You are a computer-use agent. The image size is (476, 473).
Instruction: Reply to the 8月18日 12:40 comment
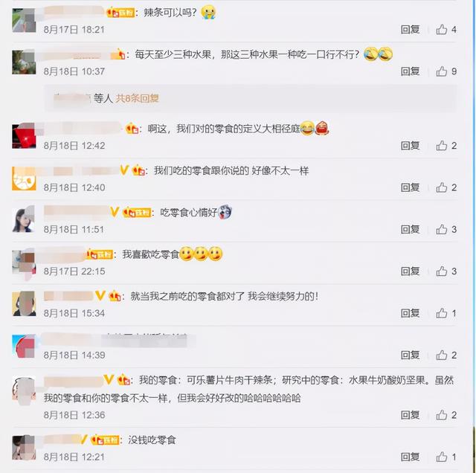click(410, 187)
